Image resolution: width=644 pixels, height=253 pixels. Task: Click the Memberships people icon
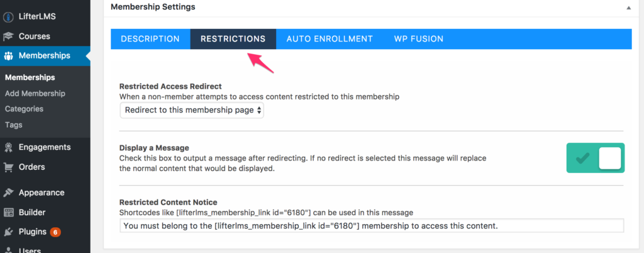click(8, 56)
